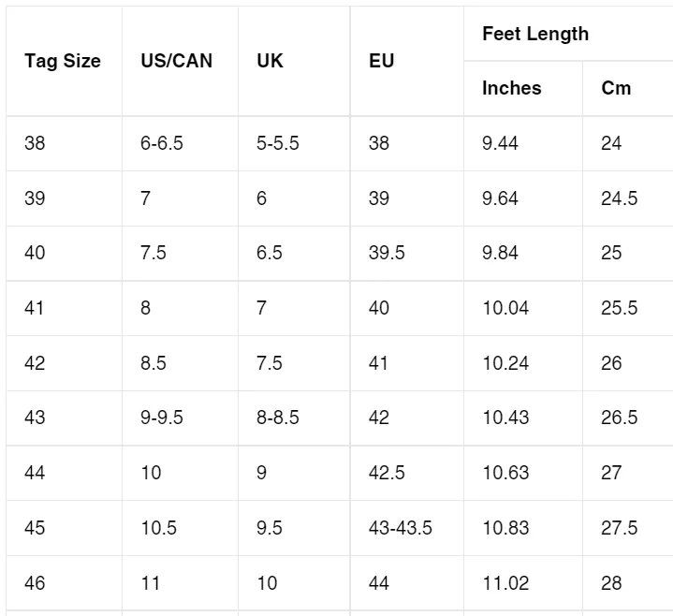
Task: Click the UK column header
Action: [294, 61]
